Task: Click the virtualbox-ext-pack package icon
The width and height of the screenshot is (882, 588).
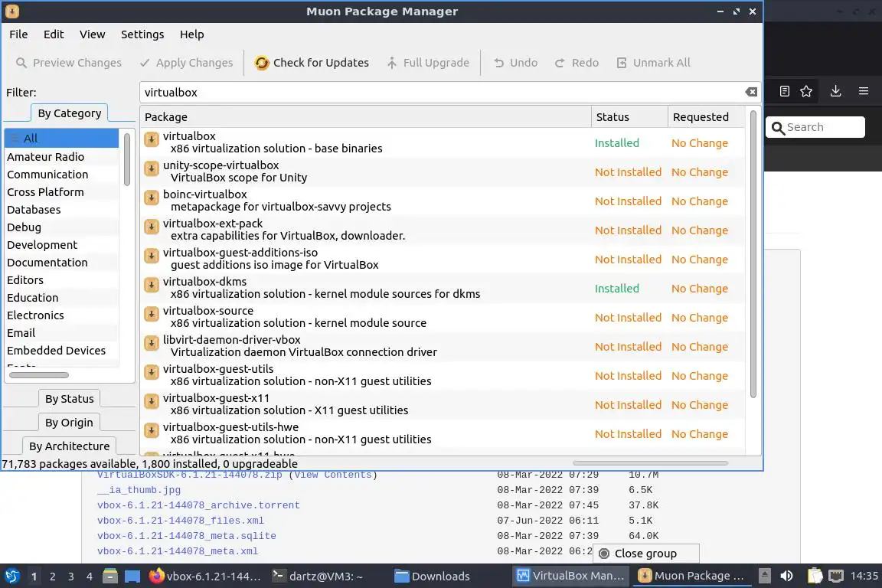Action: tap(152, 227)
